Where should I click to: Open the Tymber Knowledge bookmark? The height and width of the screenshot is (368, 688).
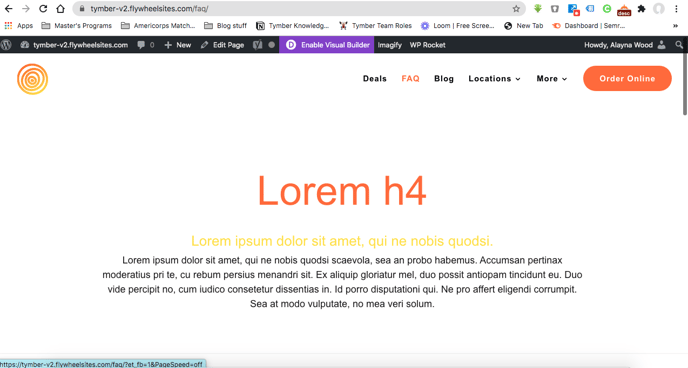click(293, 26)
